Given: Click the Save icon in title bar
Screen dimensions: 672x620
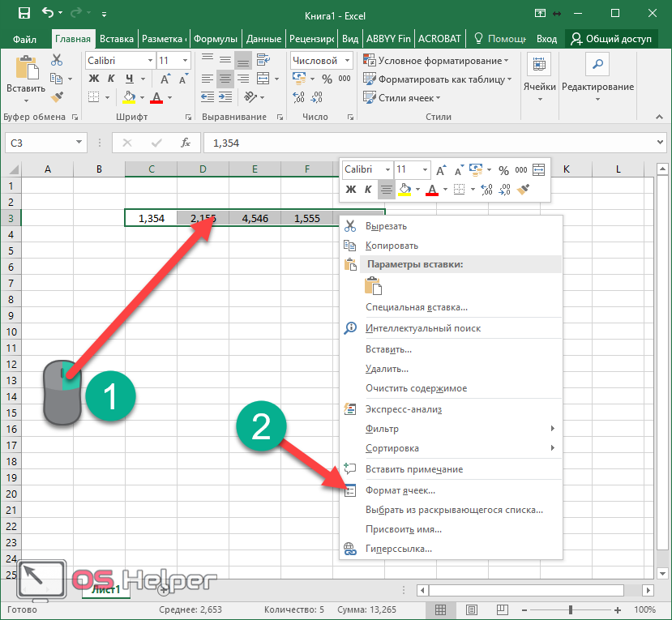Looking at the screenshot, I should tap(24, 13).
